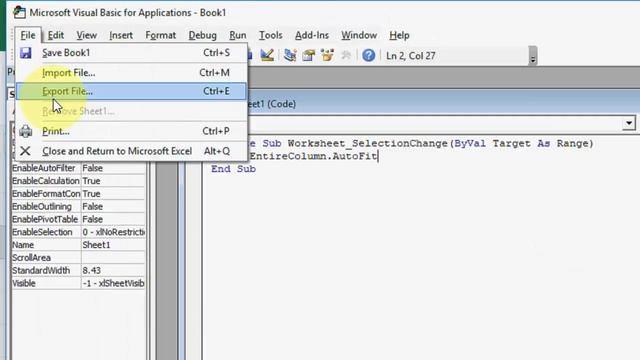This screenshot has width=640, height=360.
Task: Select the EnablePivotTable property name
Action: point(46,219)
